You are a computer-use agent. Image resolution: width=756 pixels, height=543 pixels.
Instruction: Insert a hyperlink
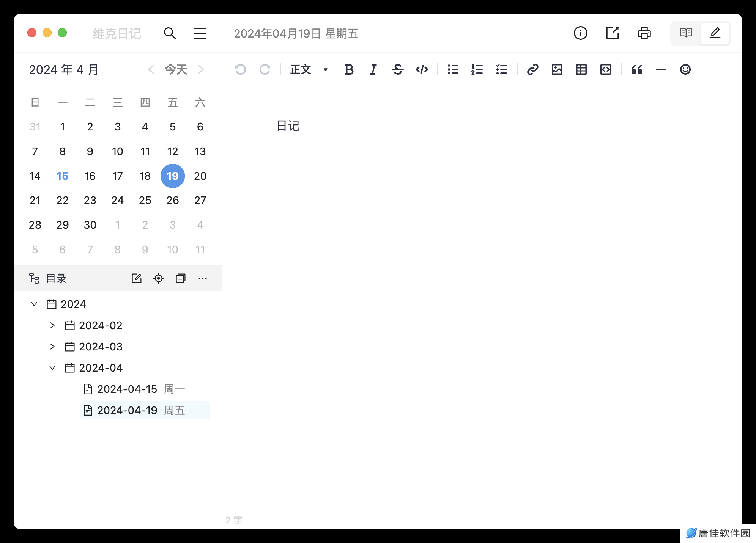(533, 69)
